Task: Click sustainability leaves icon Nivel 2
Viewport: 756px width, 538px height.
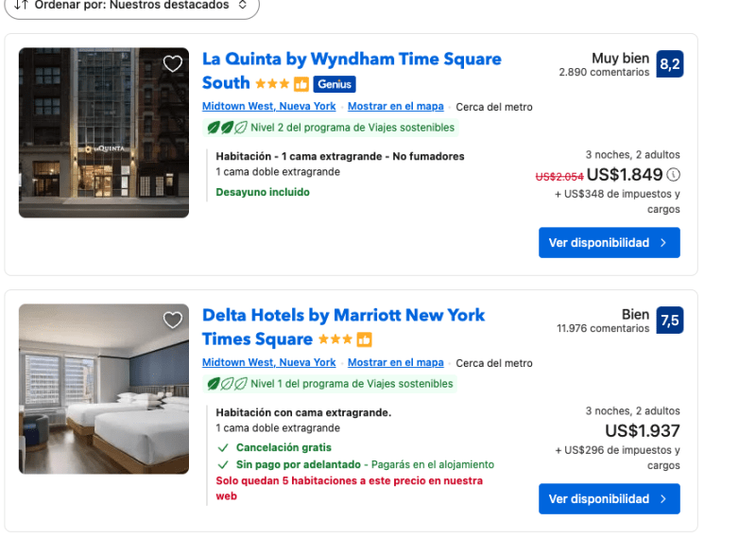Action: tap(227, 128)
